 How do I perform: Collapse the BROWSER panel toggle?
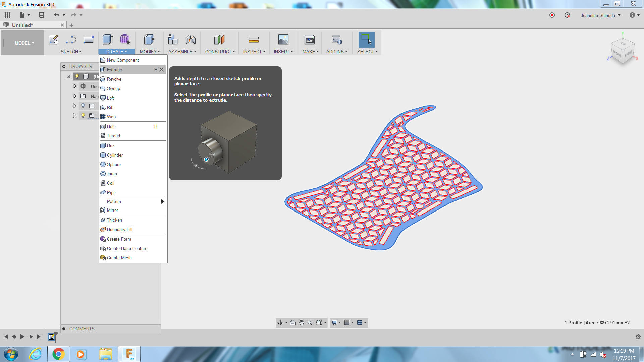coord(64,66)
